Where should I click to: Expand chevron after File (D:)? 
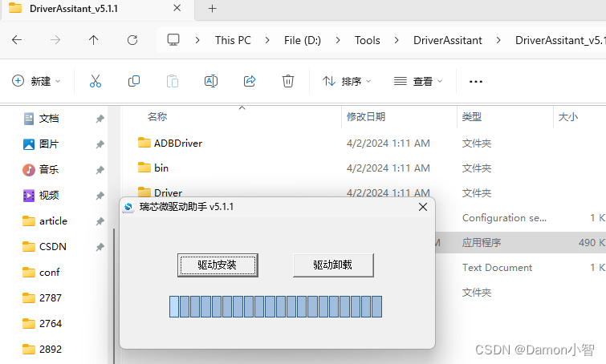pyautogui.click(x=338, y=40)
